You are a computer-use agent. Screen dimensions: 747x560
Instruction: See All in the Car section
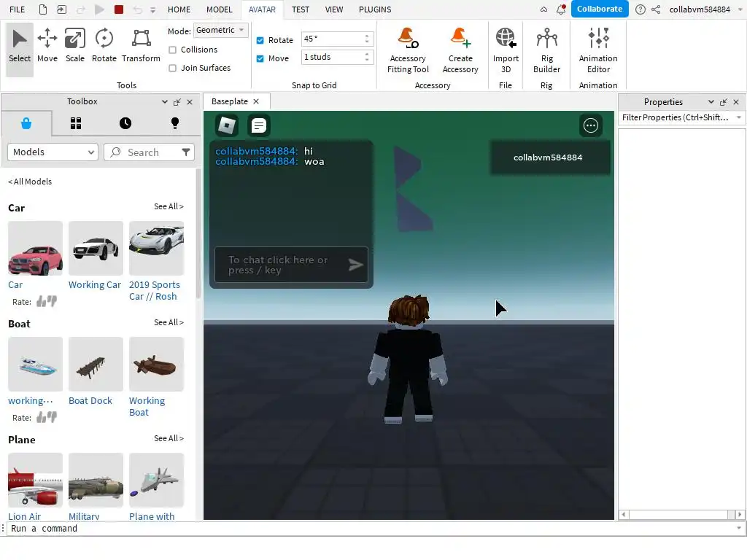[x=169, y=206]
